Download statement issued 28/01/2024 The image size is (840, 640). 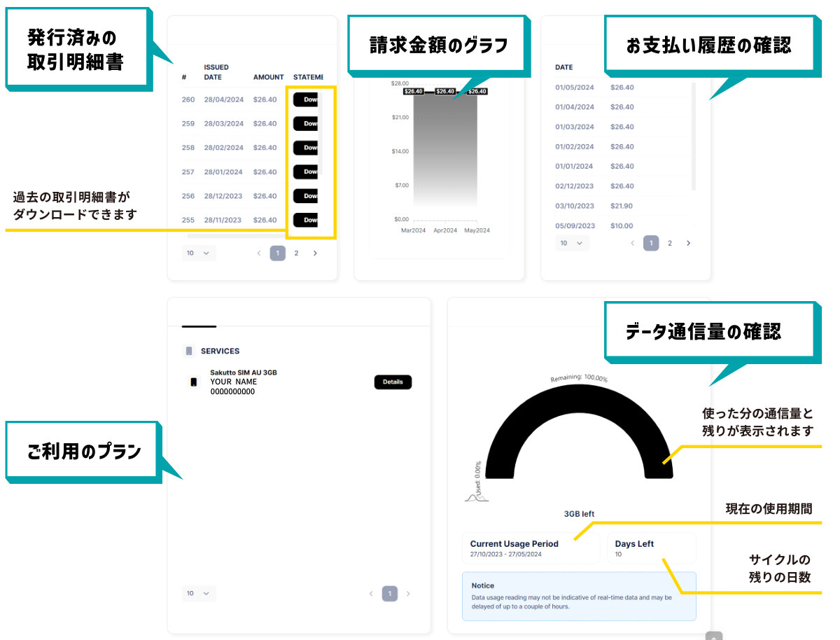(x=306, y=172)
